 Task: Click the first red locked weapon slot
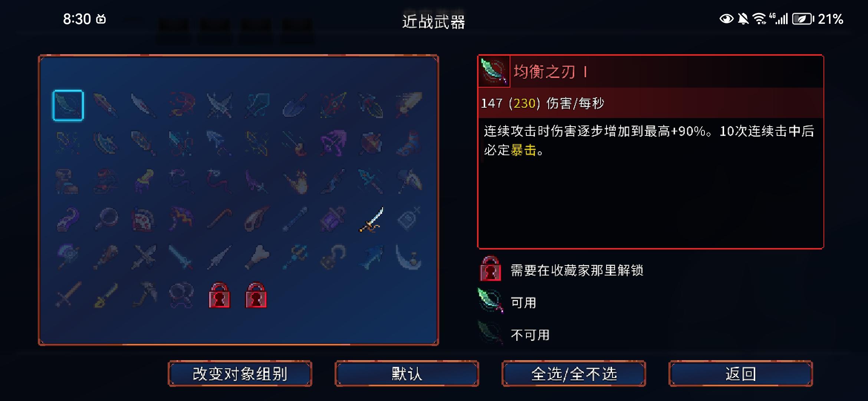[x=219, y=295]
